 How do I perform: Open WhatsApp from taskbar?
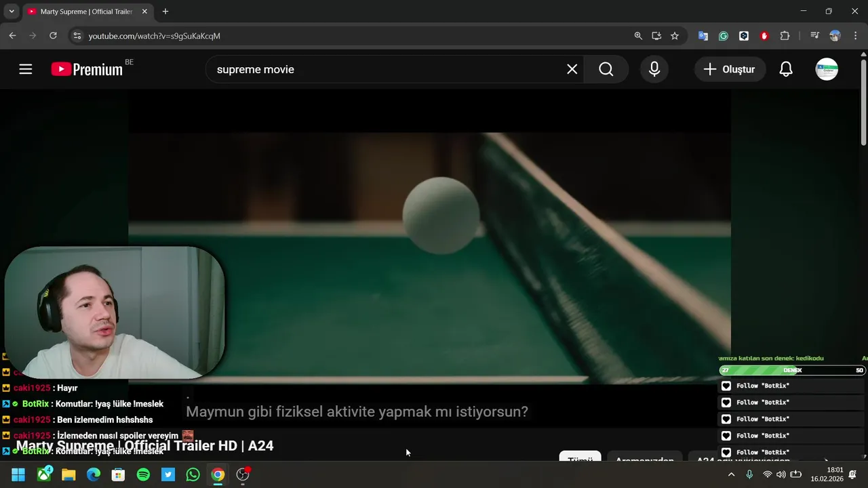pyautogui.click(x=193, y=474)
